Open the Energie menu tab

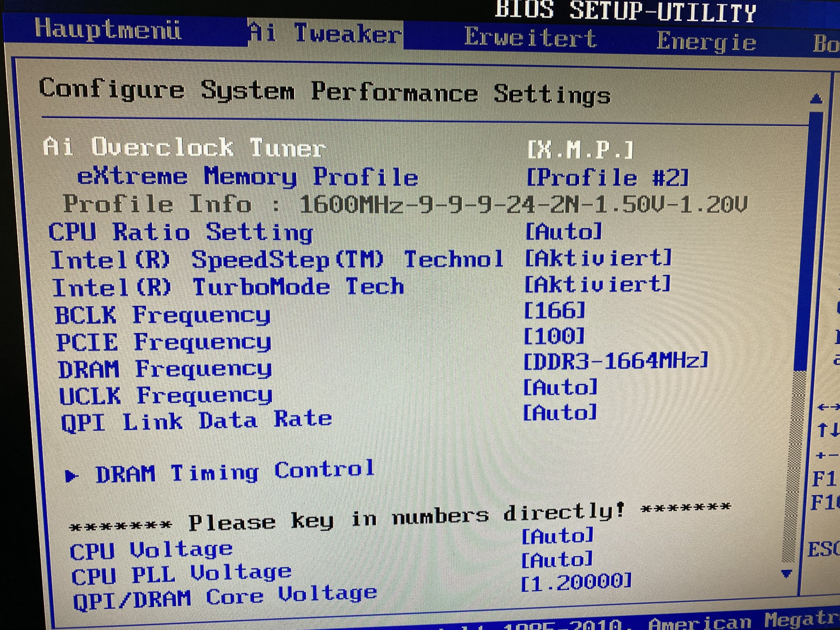(x=706, y=41)
